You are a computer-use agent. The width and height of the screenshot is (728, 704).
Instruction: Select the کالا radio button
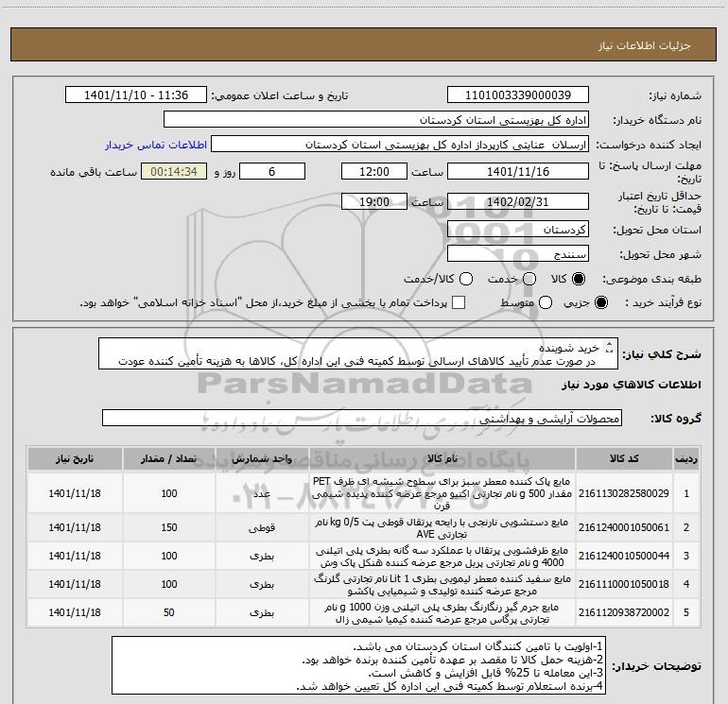click(x=579, y=279)
